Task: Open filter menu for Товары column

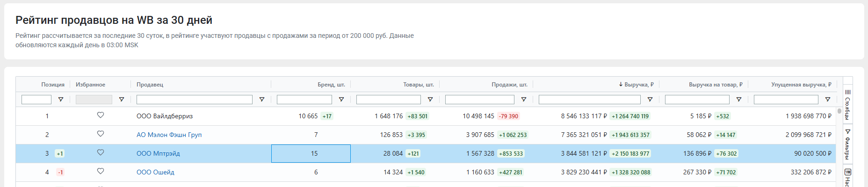Action: tap(430, 100)
